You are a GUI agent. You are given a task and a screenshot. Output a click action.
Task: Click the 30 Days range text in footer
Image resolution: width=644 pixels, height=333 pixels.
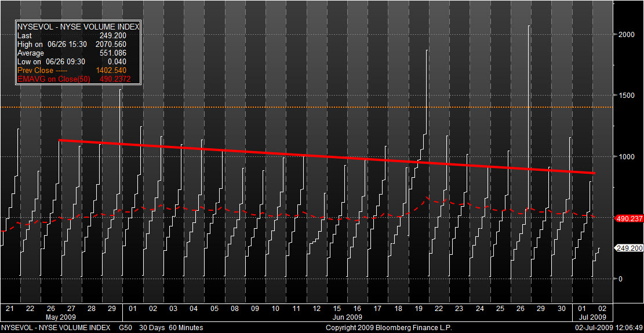tap(151, 328)
